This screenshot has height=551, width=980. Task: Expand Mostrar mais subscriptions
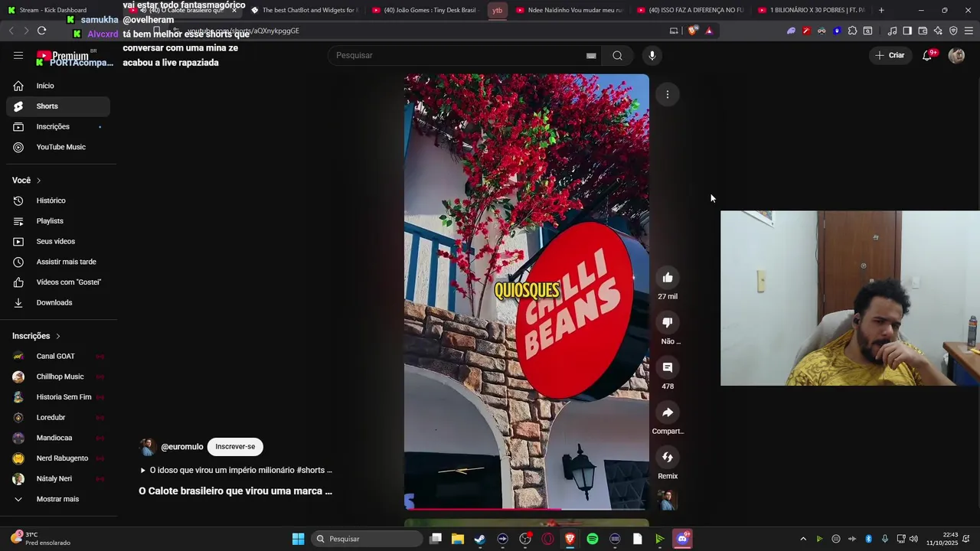[x=58, y=499]
